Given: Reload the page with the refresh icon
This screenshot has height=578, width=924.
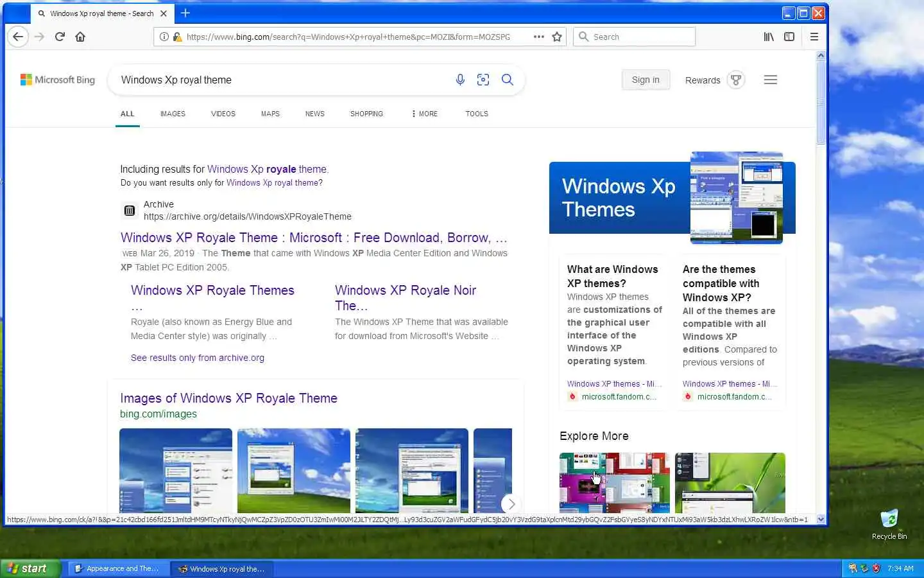Looking at the screenshot, I should coord(60,37).
